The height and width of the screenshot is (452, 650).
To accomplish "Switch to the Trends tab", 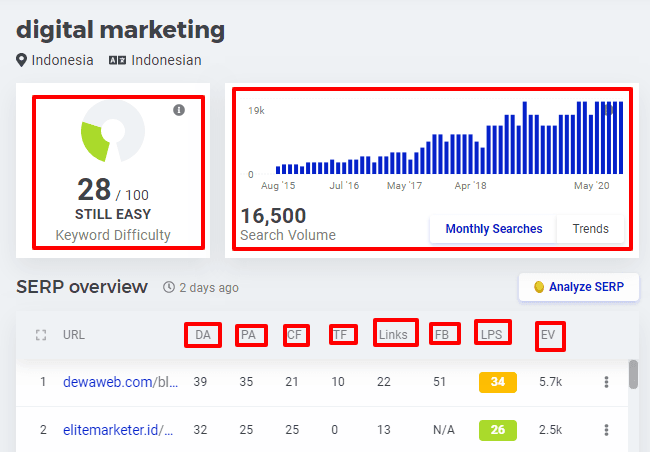I will pos(590,229).
